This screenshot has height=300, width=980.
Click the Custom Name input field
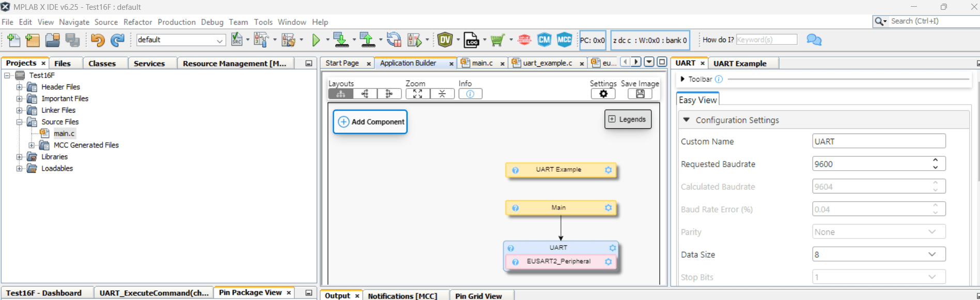tap(878, 142)
